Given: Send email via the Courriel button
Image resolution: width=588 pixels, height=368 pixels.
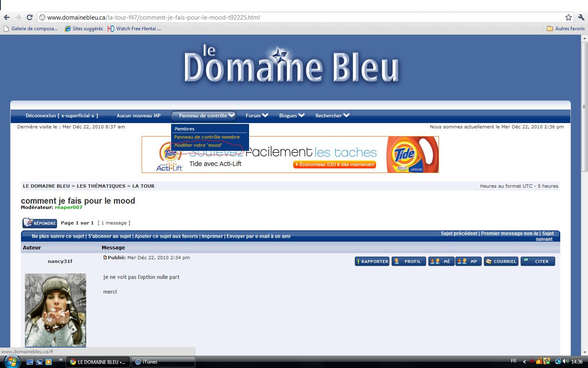Looking at the screenshot, I should point(501,261).
